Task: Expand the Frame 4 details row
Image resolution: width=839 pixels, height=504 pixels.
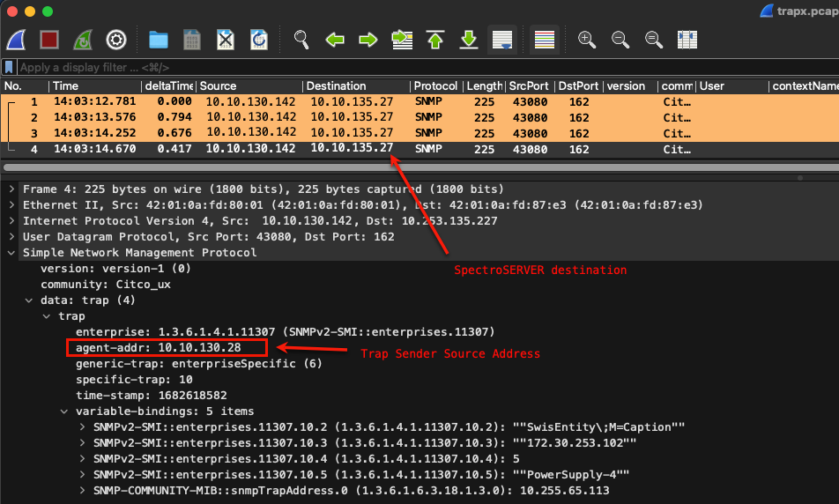Action: pos(11,189)
